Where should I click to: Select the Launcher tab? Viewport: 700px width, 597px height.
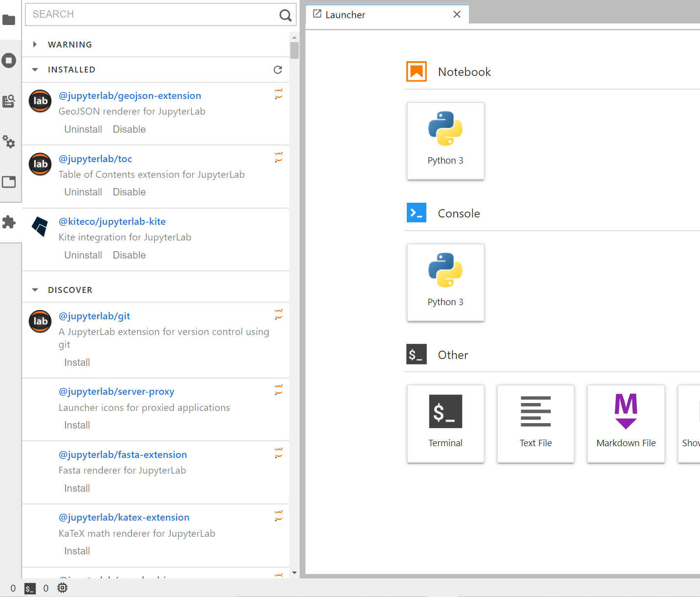[x=346, y=15]
